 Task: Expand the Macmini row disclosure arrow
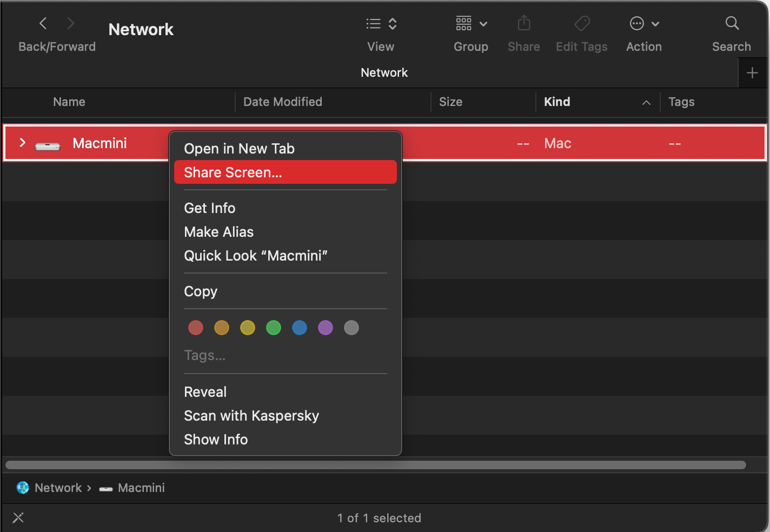coord(23,143)
